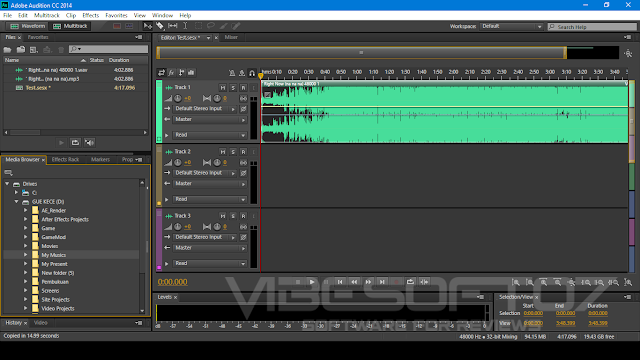Open Track 2 Read automation dropdown
The height and width of the screenshot is (360, 640).
click(x=210, y=199)
